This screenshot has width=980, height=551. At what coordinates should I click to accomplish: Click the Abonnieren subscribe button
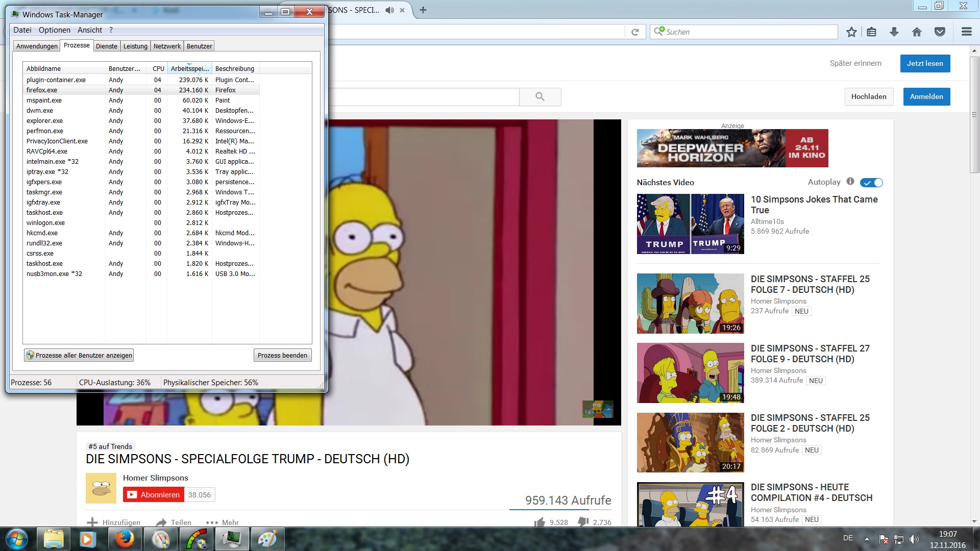point(154,494)
